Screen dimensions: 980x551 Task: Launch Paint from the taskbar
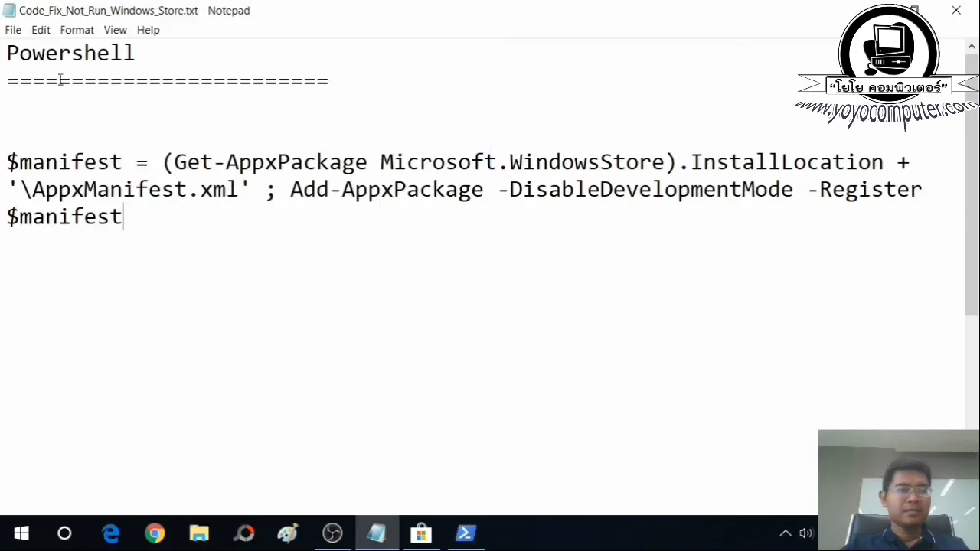287,533
